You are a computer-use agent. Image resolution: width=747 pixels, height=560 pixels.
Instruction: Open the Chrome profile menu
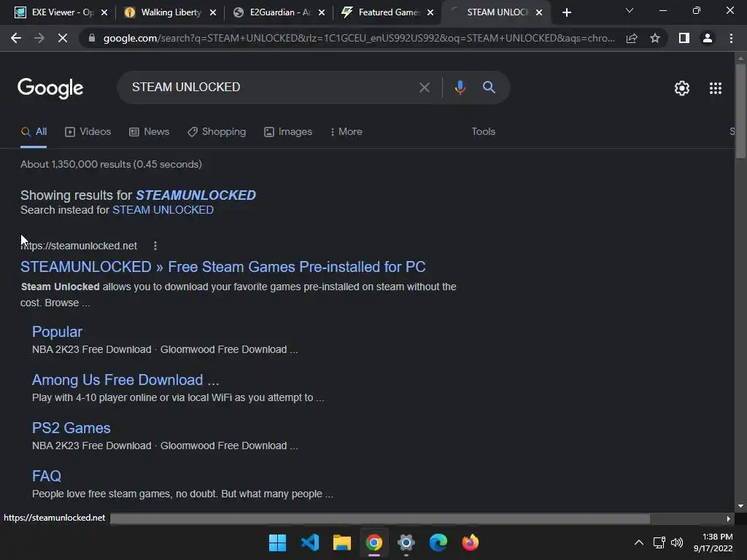tap(708, 38)
